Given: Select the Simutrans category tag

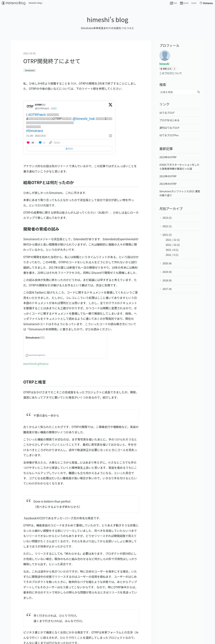Looking at the screenshot, I should pyautogui.click(x=29, y=70).
